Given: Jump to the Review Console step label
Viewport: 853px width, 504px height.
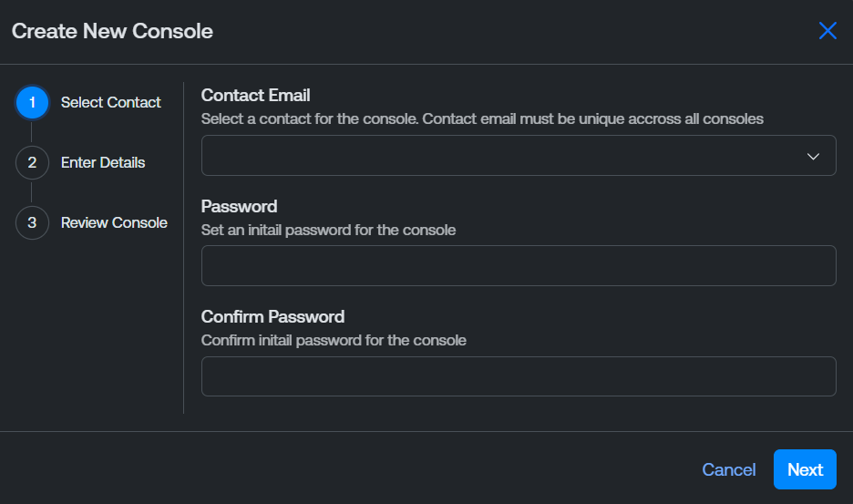Looking at the screenshot, I should 114,222.
